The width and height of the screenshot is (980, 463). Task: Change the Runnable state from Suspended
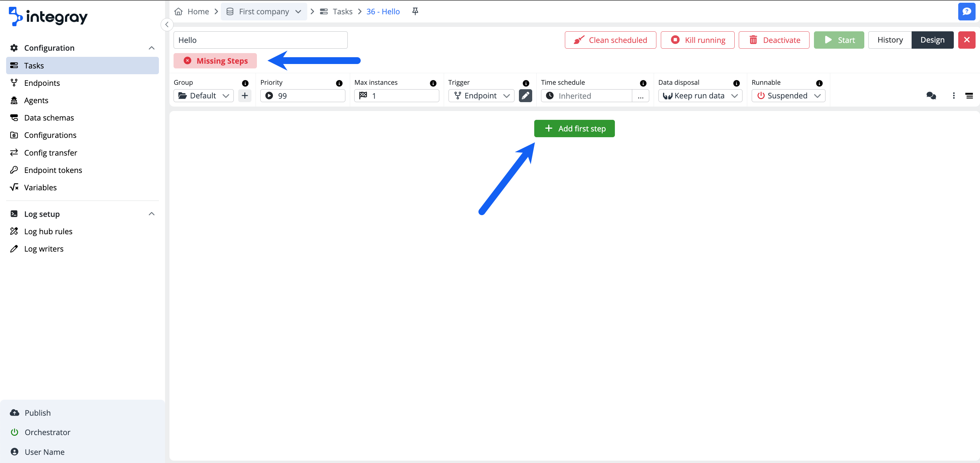tap(788, 96)
